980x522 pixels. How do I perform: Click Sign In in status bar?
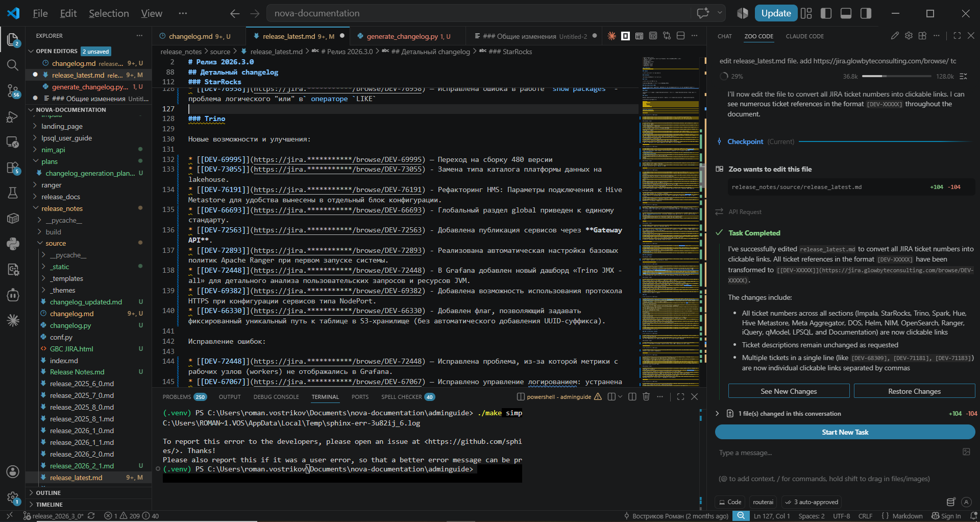(946, 516)
